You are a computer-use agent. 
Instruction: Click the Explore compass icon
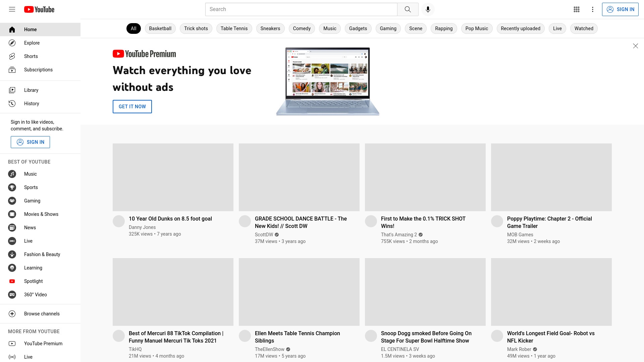click(12, 43)
